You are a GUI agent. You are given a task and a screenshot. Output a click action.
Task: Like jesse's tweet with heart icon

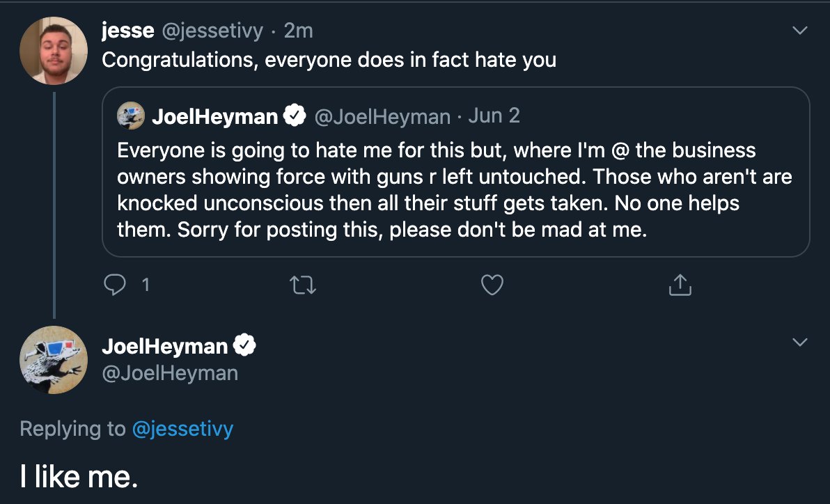tap(492, 285)
